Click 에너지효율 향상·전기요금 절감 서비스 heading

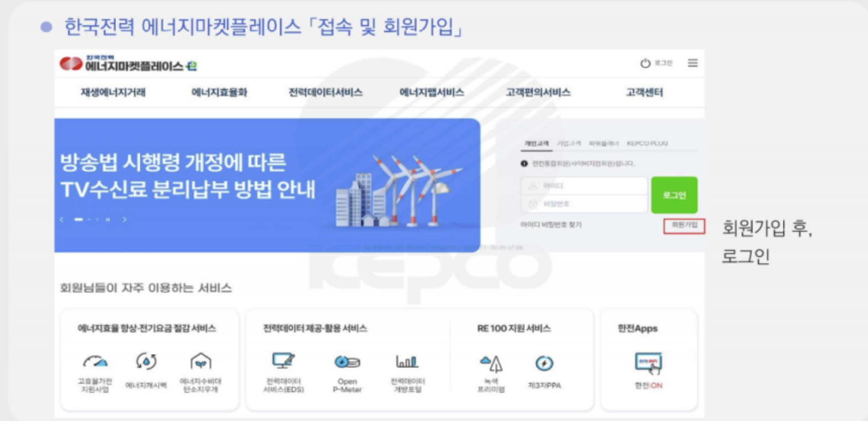[147, 328]
